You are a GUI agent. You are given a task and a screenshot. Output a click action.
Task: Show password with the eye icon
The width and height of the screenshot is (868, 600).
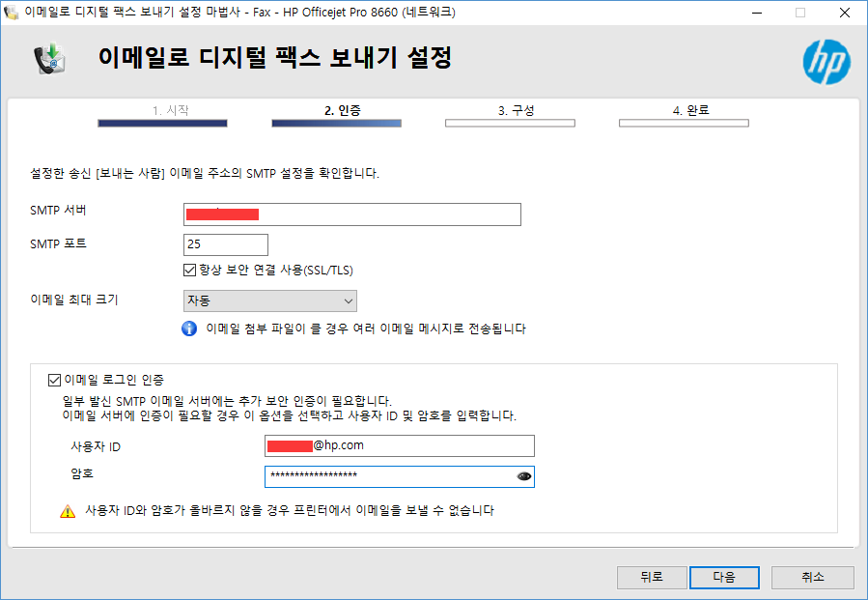click(x=523, y=476)
